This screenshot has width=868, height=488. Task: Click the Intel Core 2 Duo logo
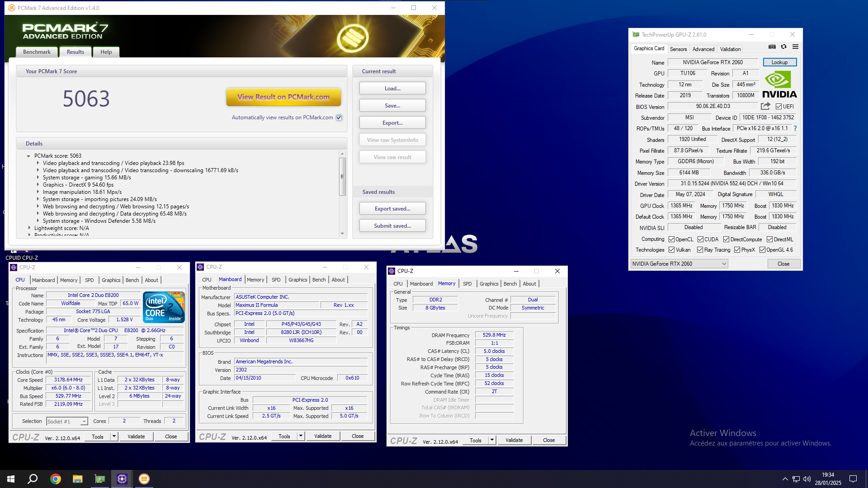[x=164, y=307]
